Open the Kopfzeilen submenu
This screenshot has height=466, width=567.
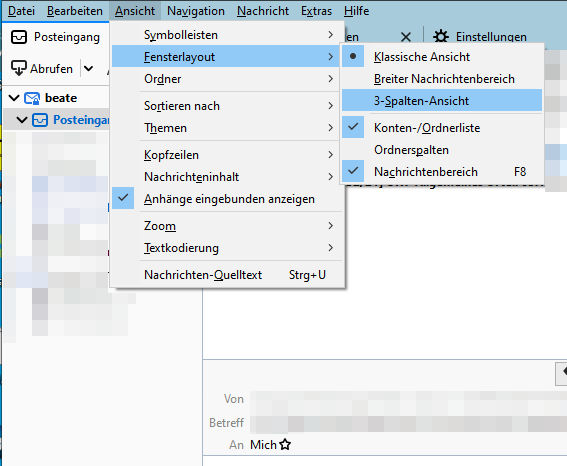[227, 155]
